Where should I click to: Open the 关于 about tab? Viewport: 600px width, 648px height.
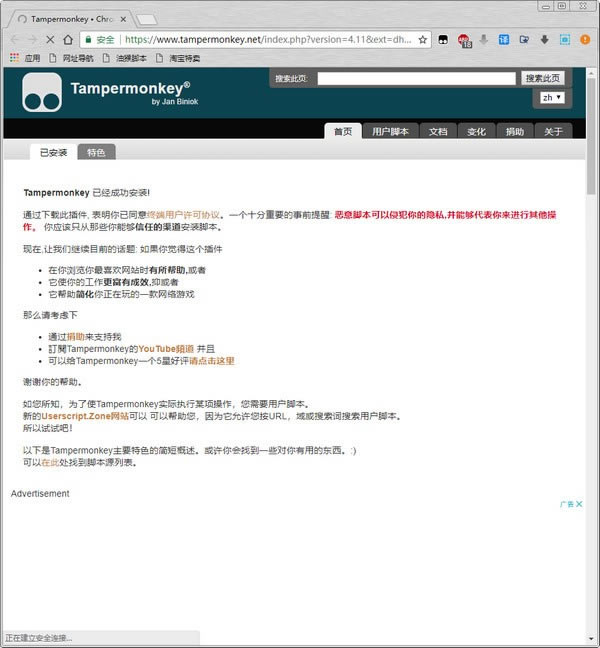click(x=553, y=131)
